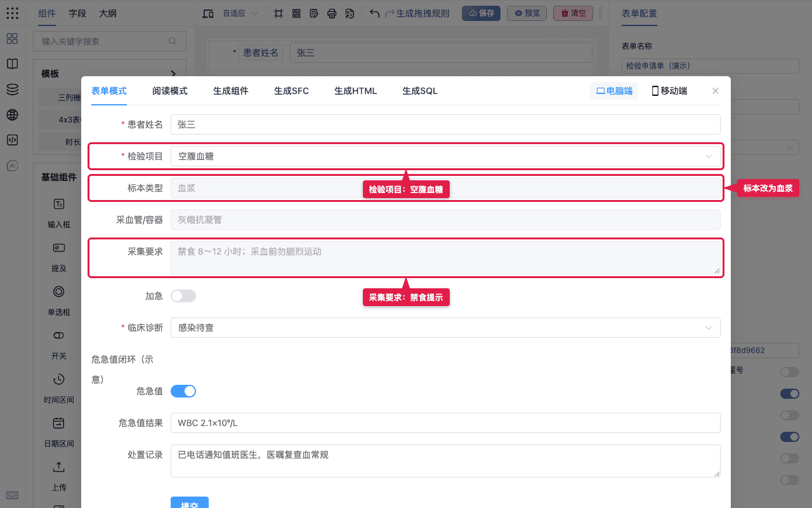Click the printer icon in toolbar
The image size is (812, 508).
pyautogui.click(x=332, y=13)
